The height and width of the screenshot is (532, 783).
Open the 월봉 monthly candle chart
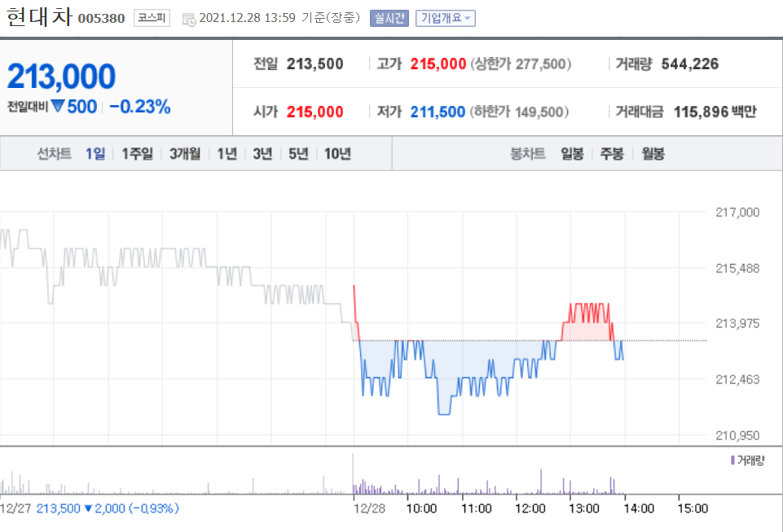653,154
